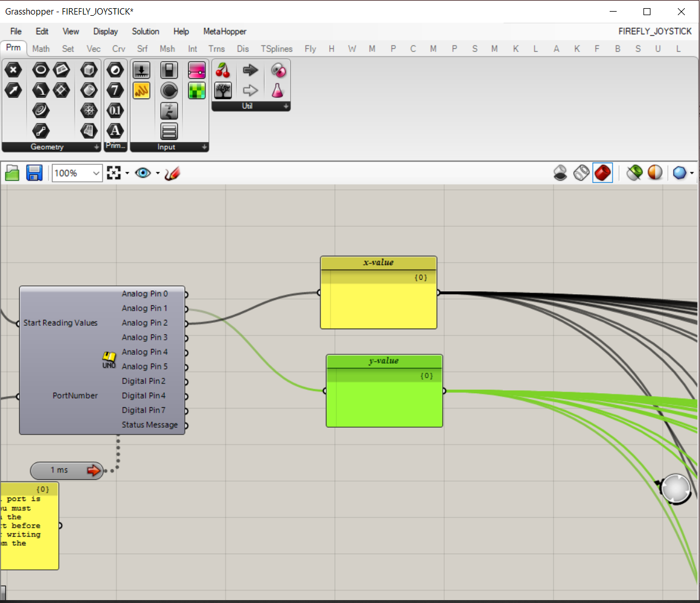Open document preview settings sphere icon
Viewport: 700px width, 603px height.
click(x=655, y=173)
